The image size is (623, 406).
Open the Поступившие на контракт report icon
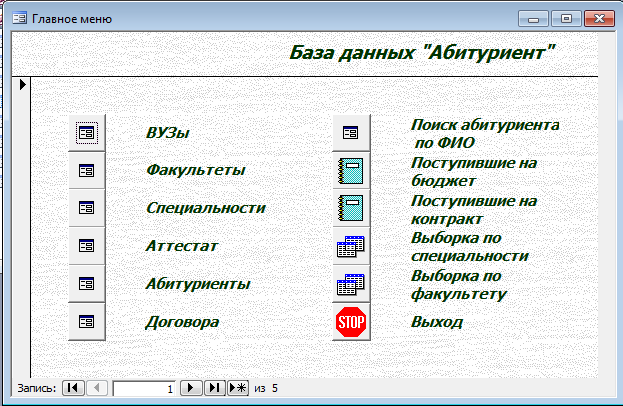click(351, 208)
